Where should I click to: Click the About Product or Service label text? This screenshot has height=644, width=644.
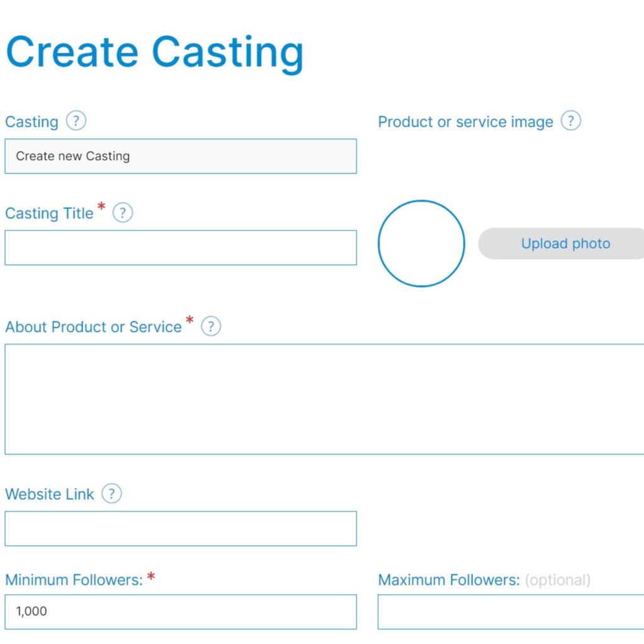click(x=93, y=327)
